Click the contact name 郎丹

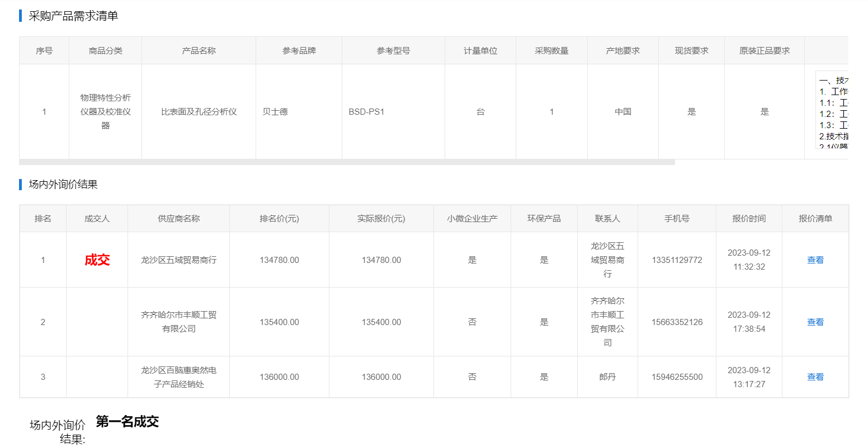(607, 377)
